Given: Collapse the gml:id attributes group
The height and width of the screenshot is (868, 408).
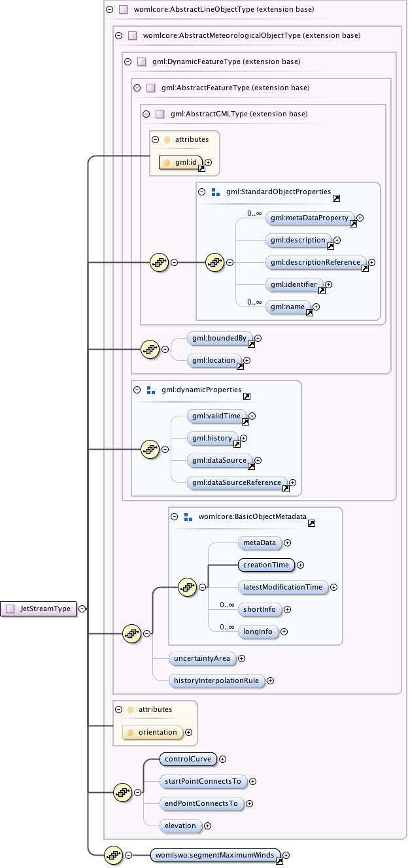Looking at the screenshot, I should (155, 139).
